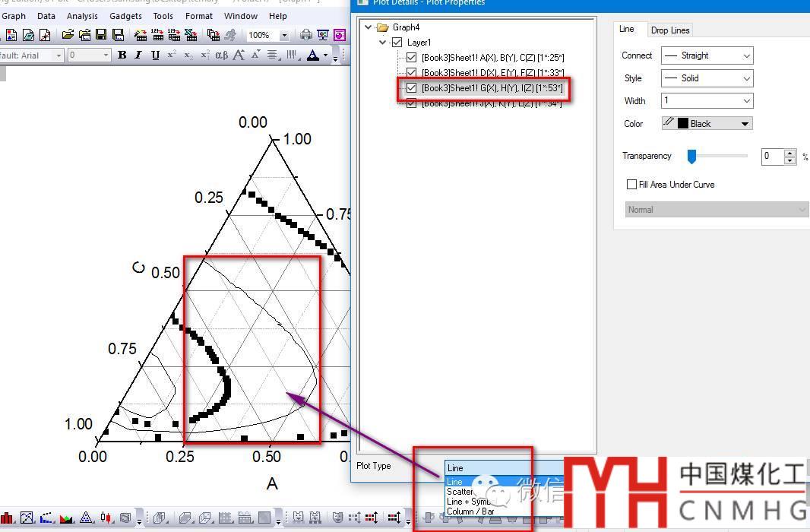Image resolution: width=810 pixels, height=532 pixels.
Task: Click the Underline icon
Action: coord(155,55)
